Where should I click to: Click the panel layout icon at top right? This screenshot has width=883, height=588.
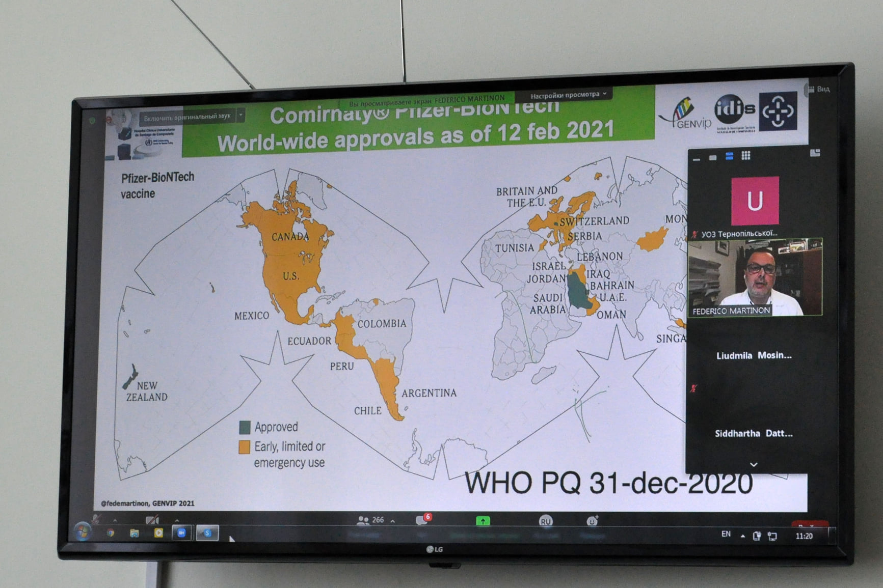click(815, 153)
